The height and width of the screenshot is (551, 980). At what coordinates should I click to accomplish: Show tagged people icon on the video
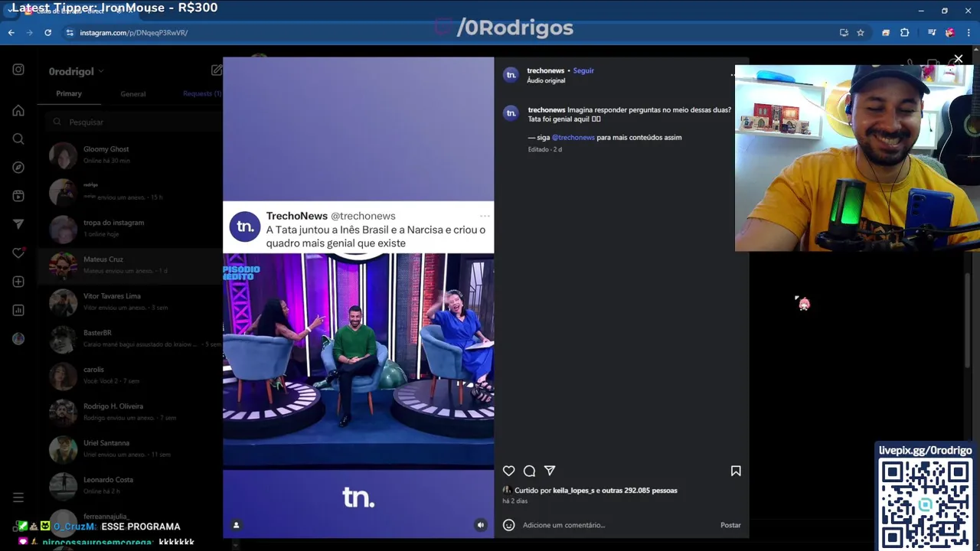click(236, 525)
